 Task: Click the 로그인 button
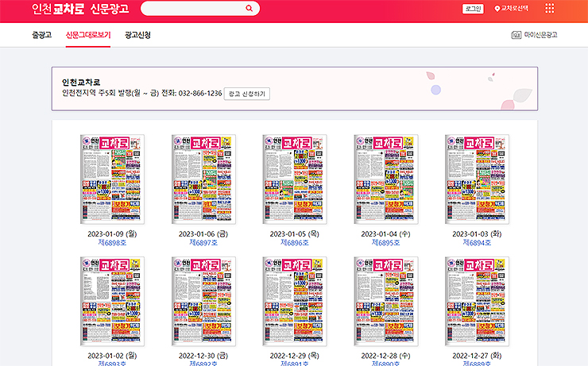473,9
